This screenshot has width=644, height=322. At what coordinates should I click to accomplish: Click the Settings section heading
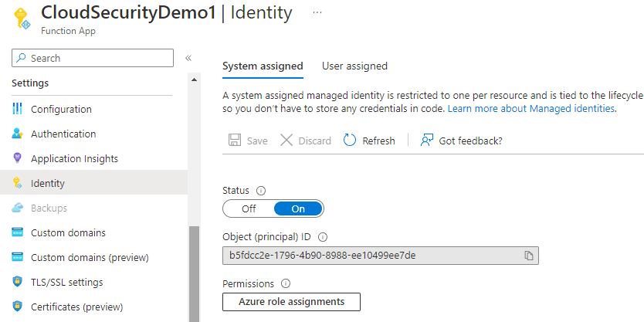point(30,83)
